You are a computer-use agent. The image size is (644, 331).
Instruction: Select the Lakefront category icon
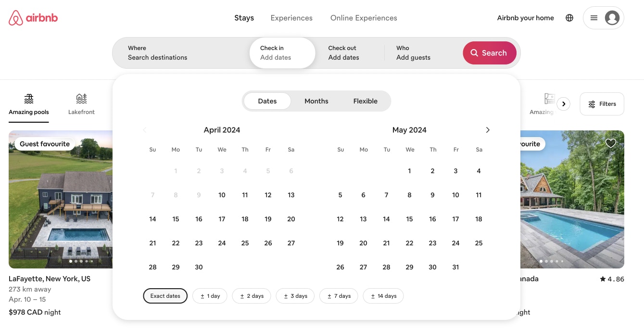(81, 99)
